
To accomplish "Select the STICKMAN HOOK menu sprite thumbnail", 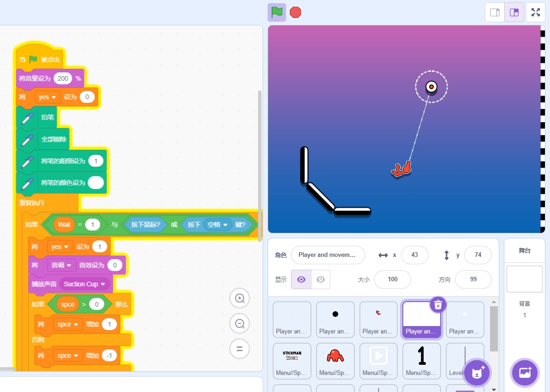I will [292, 361].
